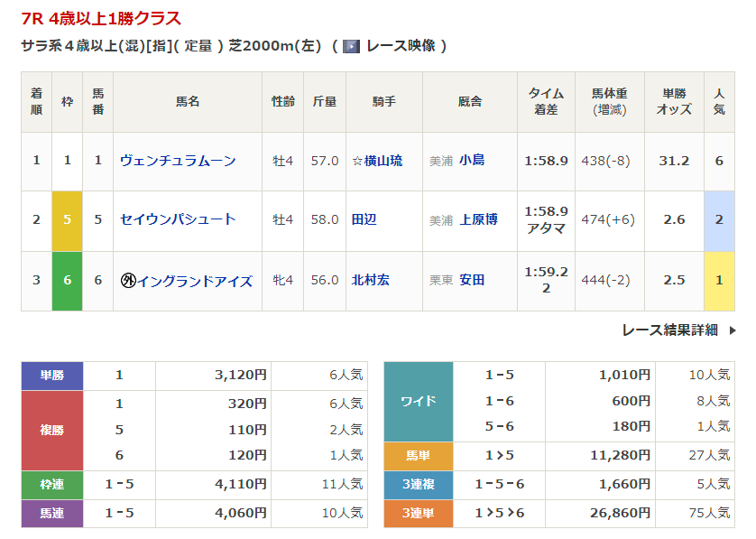Click the race video film icon

click(351, 46)
